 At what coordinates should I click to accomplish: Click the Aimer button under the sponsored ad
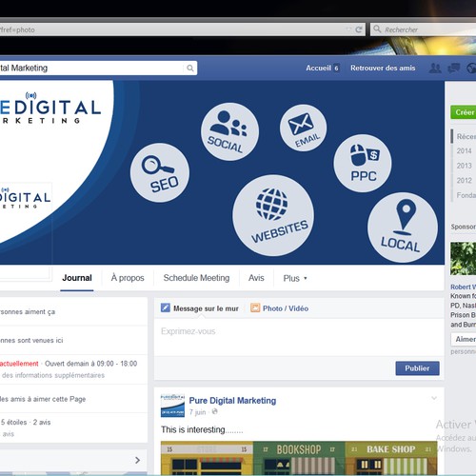[464, 339]
